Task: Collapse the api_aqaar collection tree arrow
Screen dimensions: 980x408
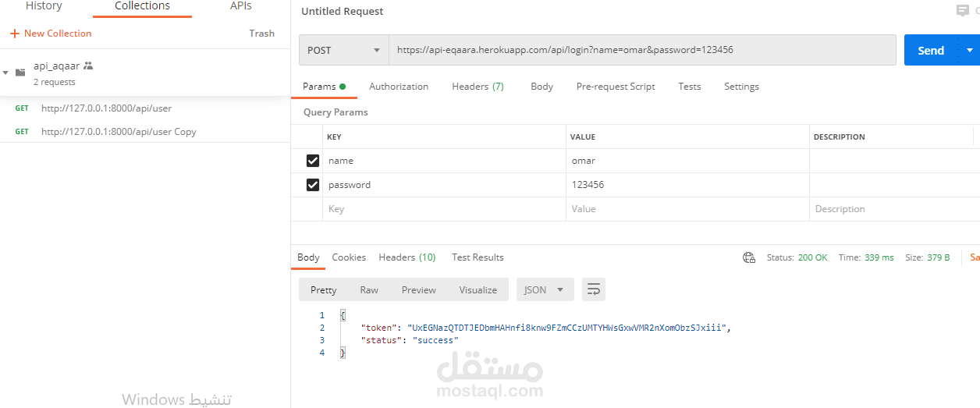Action: tap(6, 73)
